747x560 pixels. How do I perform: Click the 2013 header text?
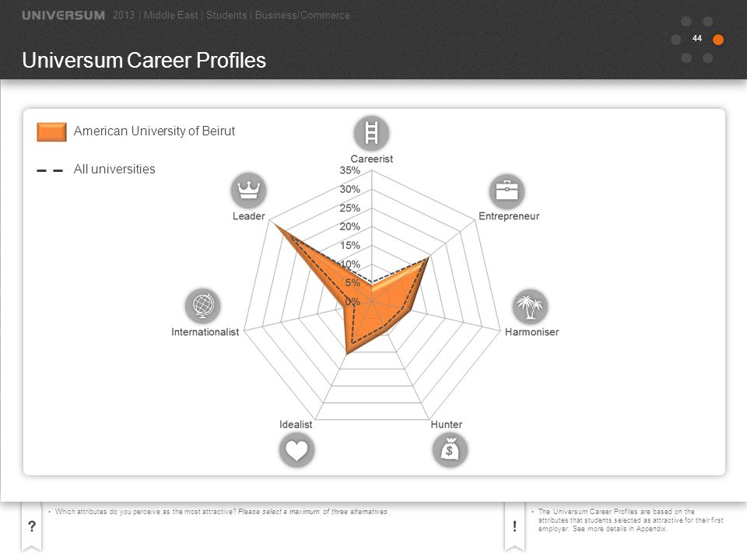124,16
